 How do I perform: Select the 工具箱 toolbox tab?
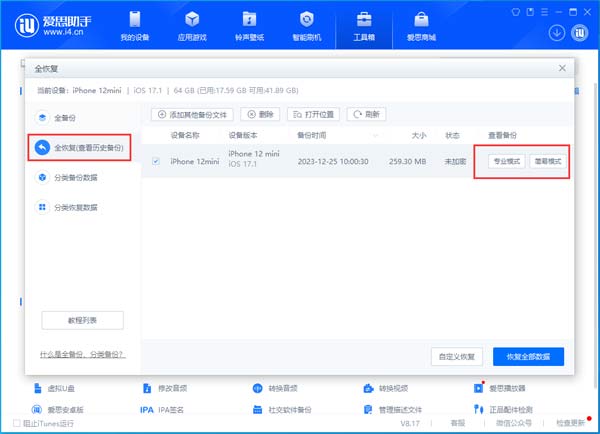point(364,26)
